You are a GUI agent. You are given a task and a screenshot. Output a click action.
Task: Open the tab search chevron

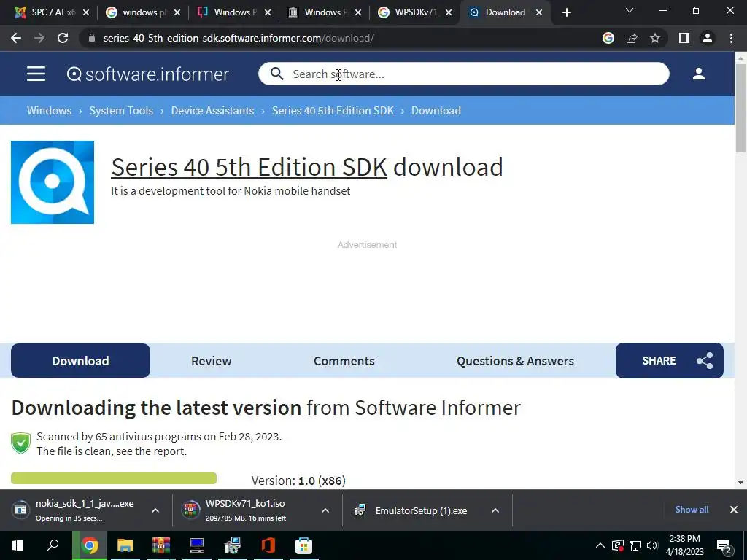coord(630,10)
